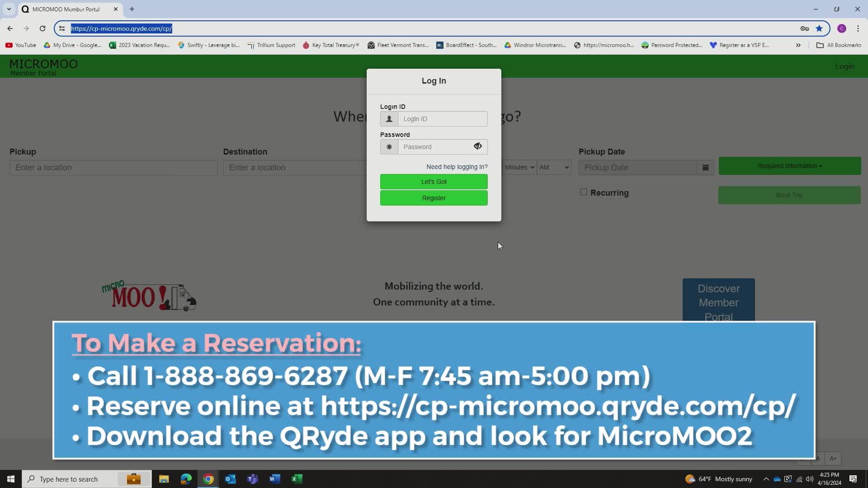868x488 pixels.
Task: Open Excel from the taskbar
Action: click(297, 479)
